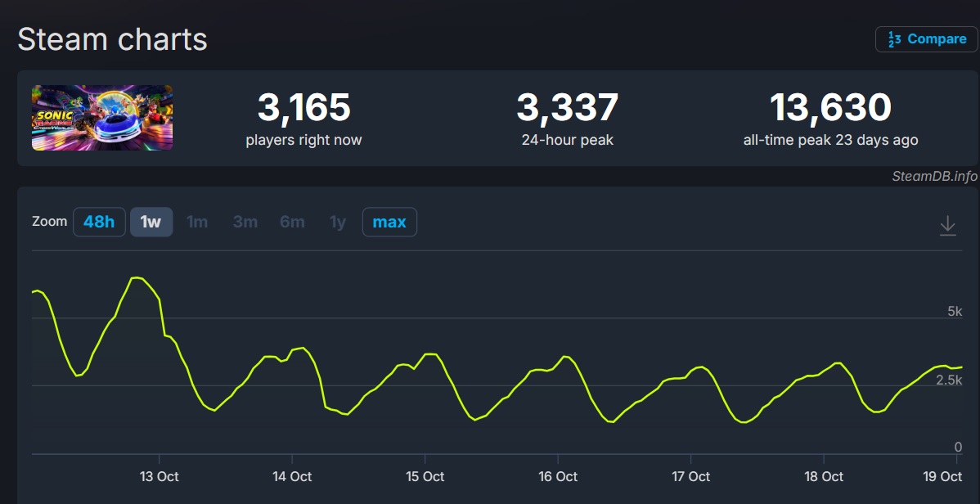980x504 pixels.
Task: Click the 16 Oct axis label
Action: pos(558,476)
